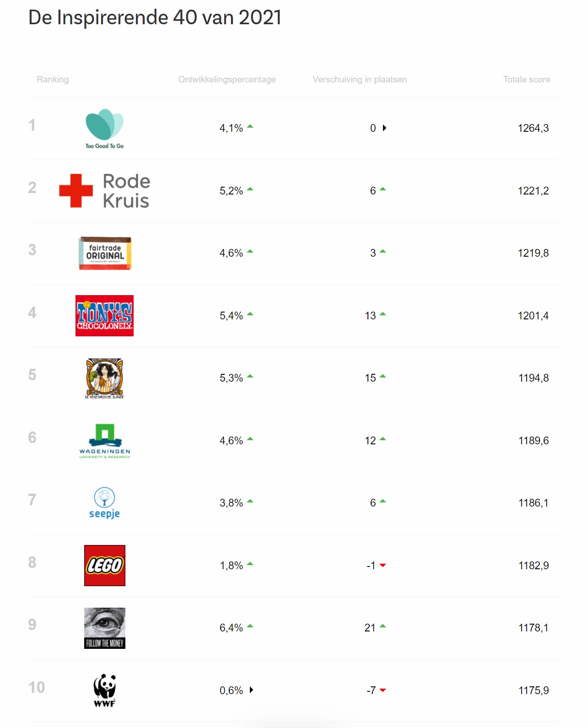Select the Fairtrade Original logo
This screenshot has height=728, width=588.
pos(105,253)
